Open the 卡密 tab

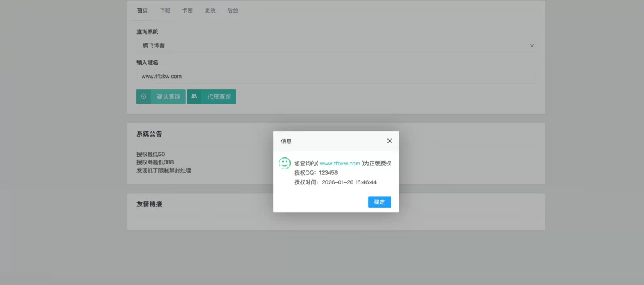pyautogui.click(x=187, y=10)
